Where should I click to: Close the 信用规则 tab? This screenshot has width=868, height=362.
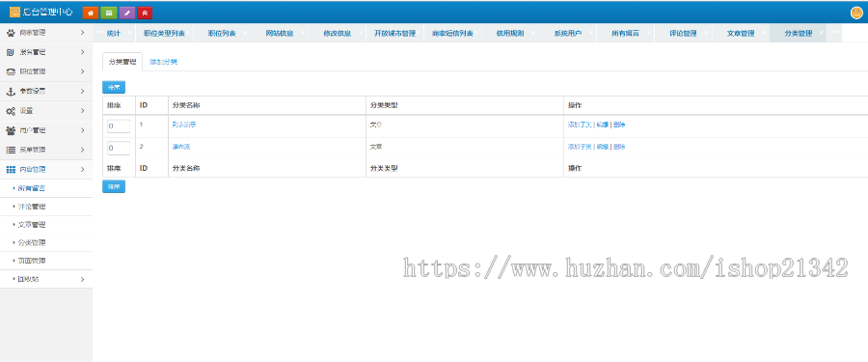coord(533,33)
